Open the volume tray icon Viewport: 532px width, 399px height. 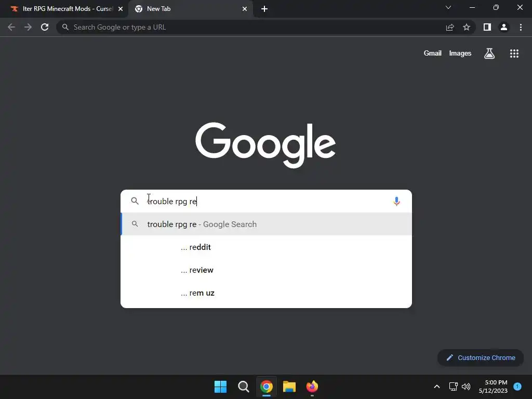click(466, 387)
